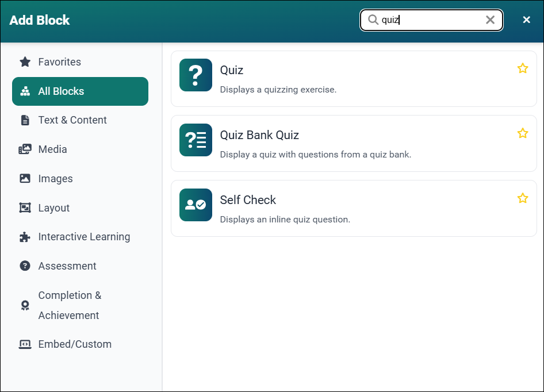Click the Assessment question mark icon

25,266
